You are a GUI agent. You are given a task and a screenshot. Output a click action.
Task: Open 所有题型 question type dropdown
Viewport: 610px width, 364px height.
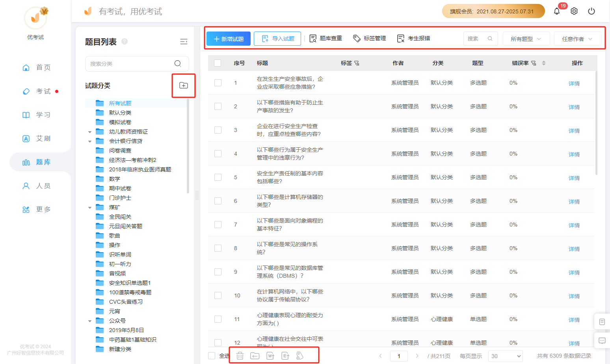[526, 39]
